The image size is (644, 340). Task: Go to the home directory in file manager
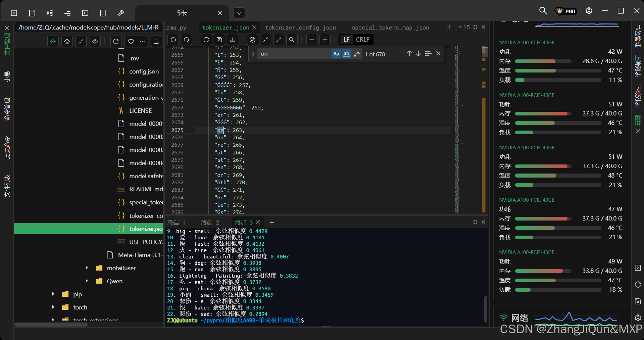(x=67, y=41)
